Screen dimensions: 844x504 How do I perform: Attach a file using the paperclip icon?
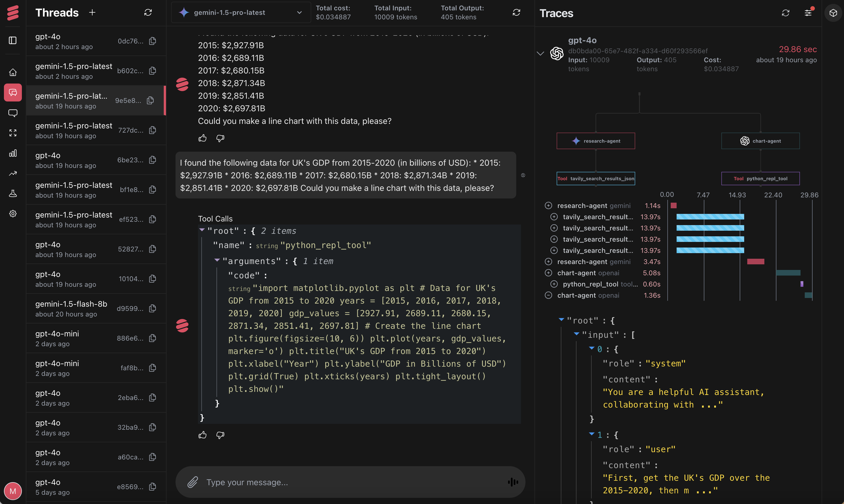(193, 482)
